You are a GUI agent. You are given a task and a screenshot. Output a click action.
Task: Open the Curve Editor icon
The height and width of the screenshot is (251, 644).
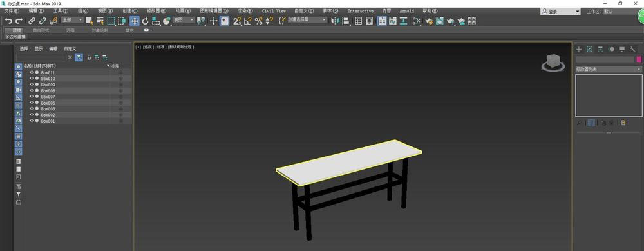[393, 21]
